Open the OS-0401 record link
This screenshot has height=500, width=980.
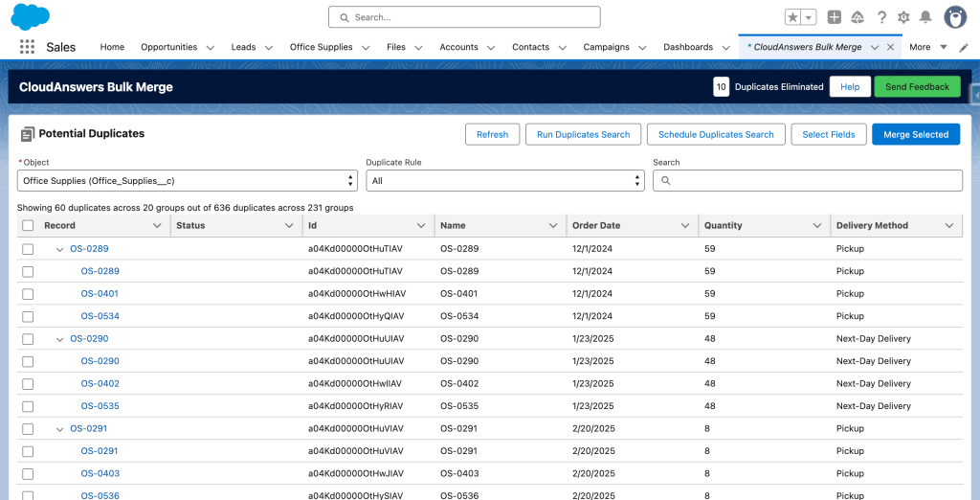pyautogui.click(x=100, y=293)
